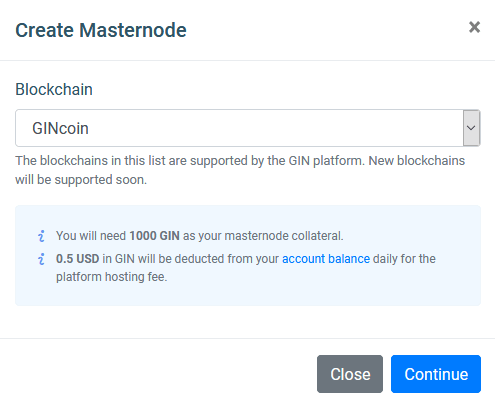Click the light blue information panel
Viewport: 495px width, 408px height.
pyautogui.click(x=248, y=255)
